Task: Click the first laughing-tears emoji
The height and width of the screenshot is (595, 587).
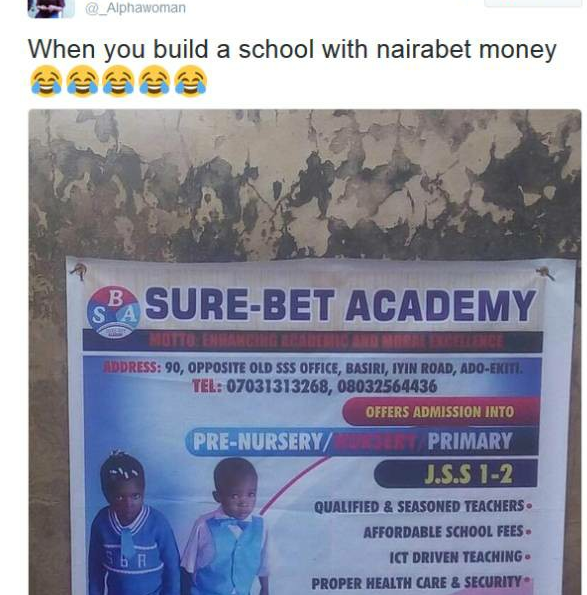Action: coord(46,81)
